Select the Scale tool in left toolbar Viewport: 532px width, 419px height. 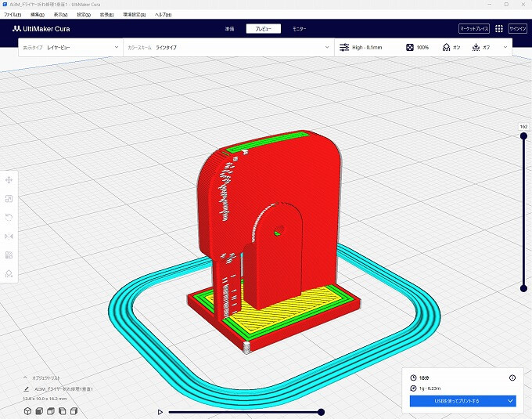coord(9,199)
